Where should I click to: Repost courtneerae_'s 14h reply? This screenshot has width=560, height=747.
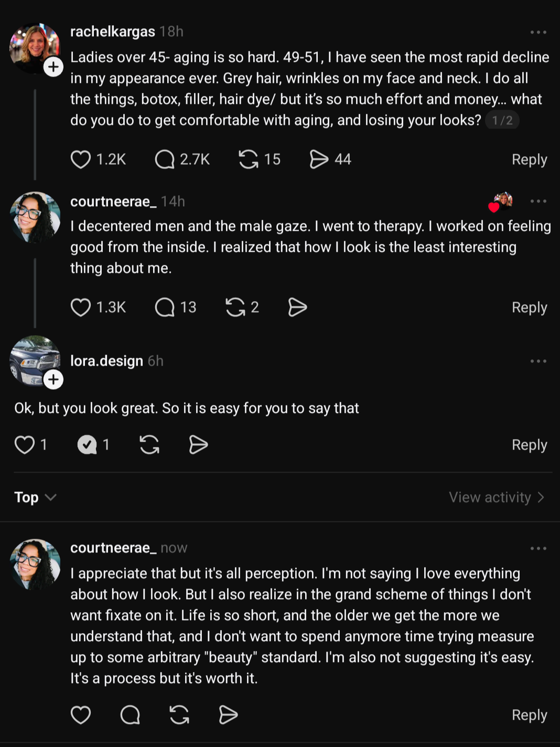click(x=235, y=307)
